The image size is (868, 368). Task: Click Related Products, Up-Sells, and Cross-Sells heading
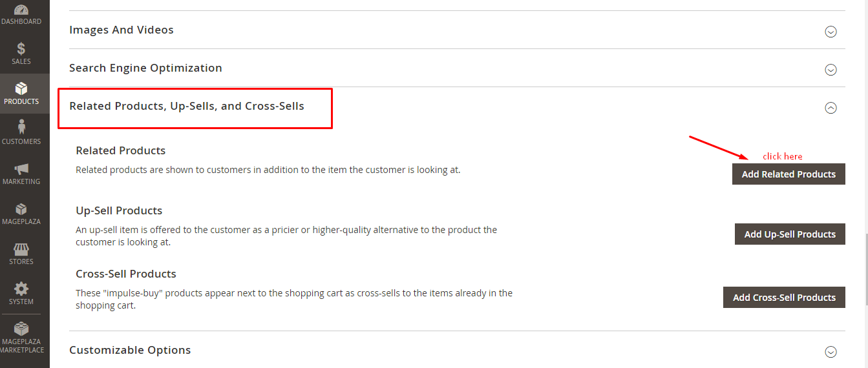coord(187,106)
